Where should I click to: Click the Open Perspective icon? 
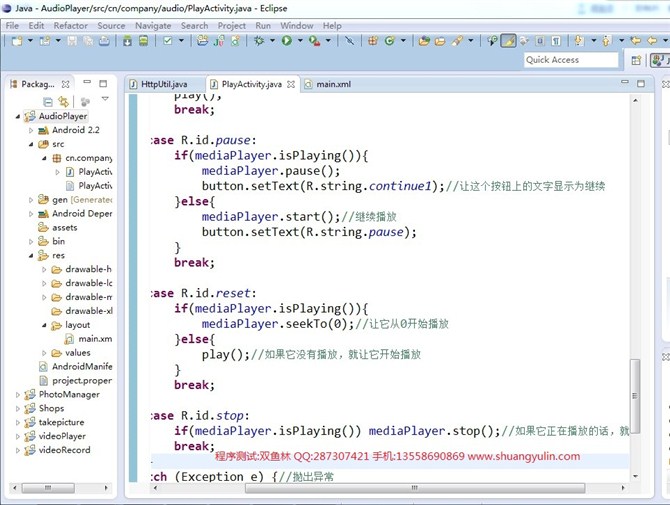pyautogui.click(x=636, y=60)
